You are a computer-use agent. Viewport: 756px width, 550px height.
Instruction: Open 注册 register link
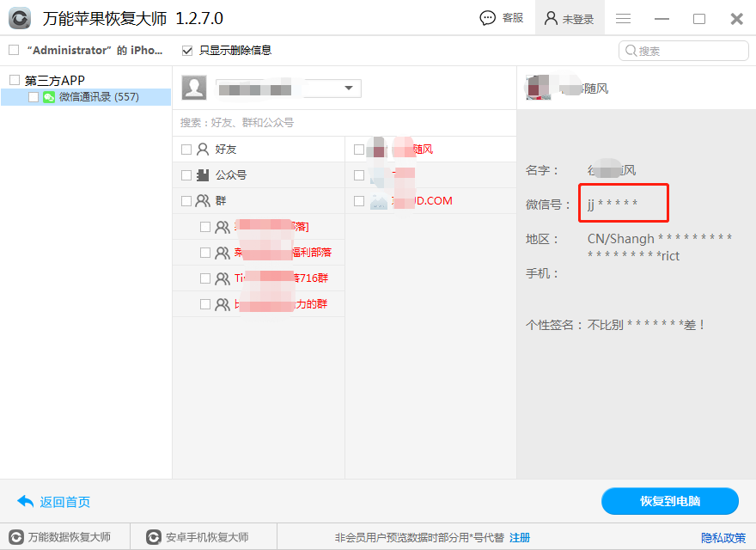pyautogui.click(x=519, y=537)
